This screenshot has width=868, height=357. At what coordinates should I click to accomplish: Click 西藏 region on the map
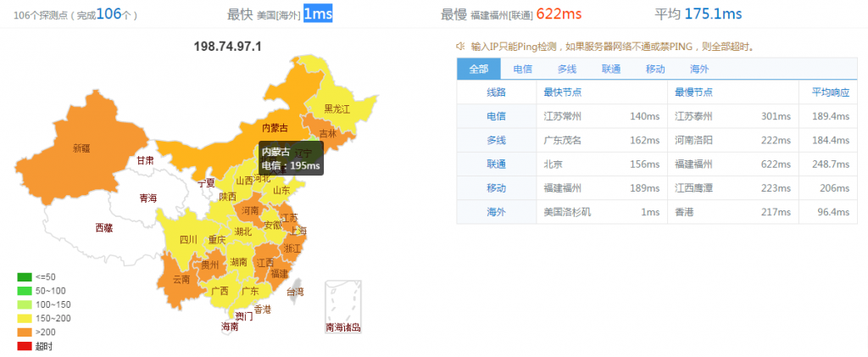103,227
